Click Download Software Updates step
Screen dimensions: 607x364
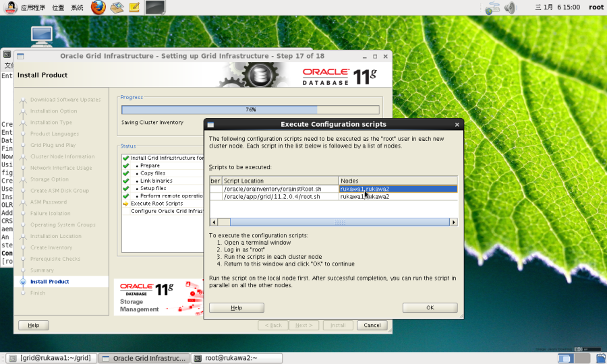coord(65,99)
